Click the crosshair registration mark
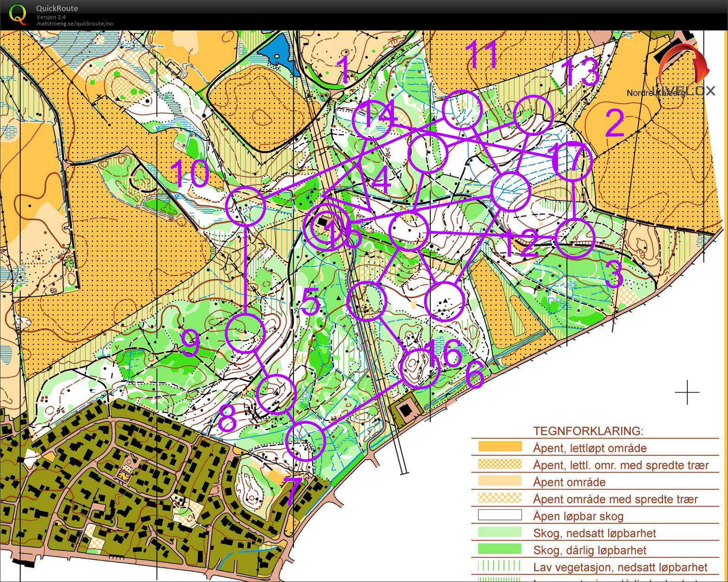This screenshot has height=582, width=728. [687, 392]
